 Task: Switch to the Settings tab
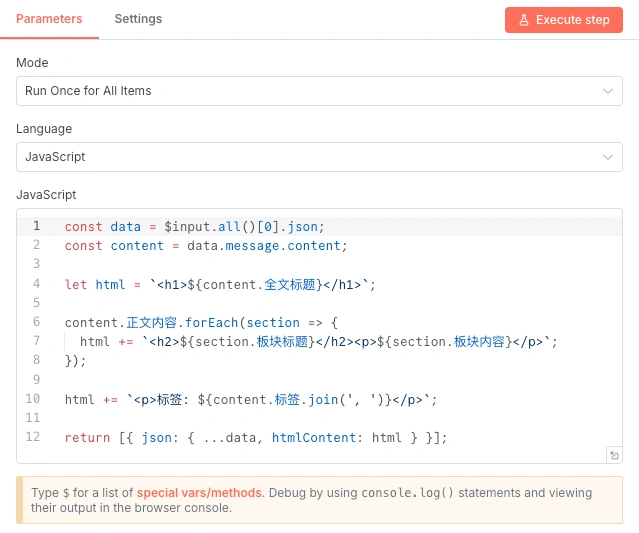138,19
